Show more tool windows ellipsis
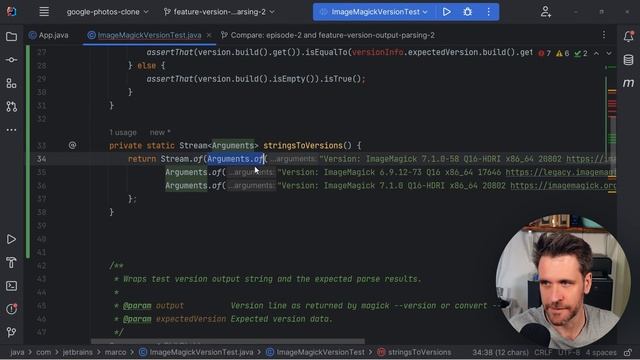This screenshot has height=360, width=640. click(x=11, y=130)
